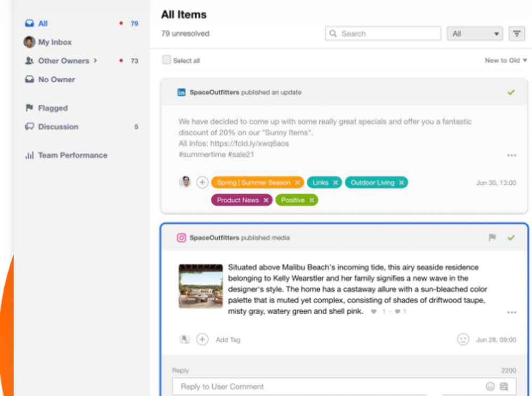
Task: Click the Add Tag label
Action: 228,340
